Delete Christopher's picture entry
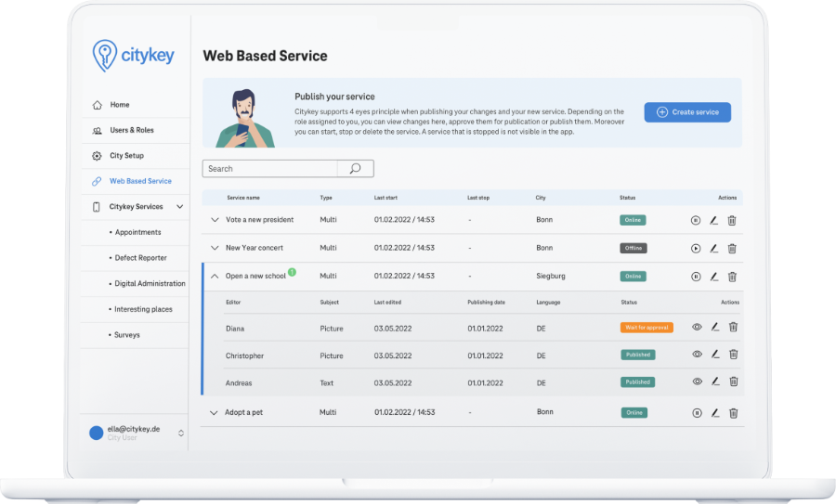The height and width of the screenshot is (504, 836). pos(734,355)
